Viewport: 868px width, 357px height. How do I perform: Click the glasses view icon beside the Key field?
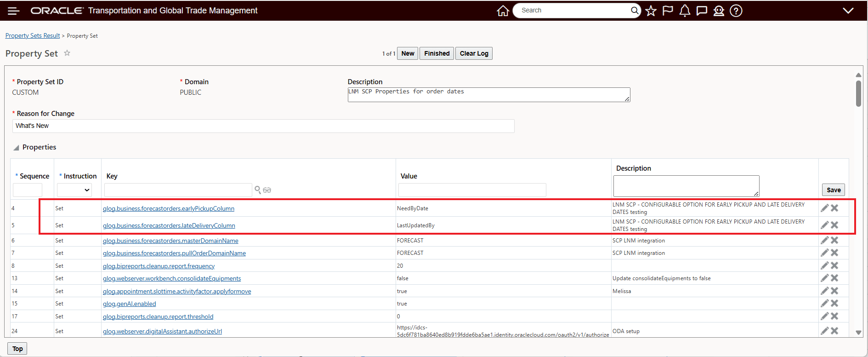(267, 190)
